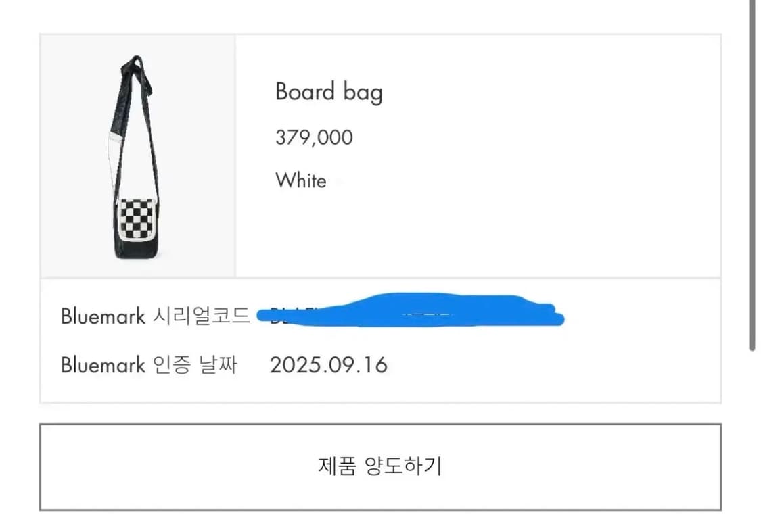Click the White color label

[300, 180]
